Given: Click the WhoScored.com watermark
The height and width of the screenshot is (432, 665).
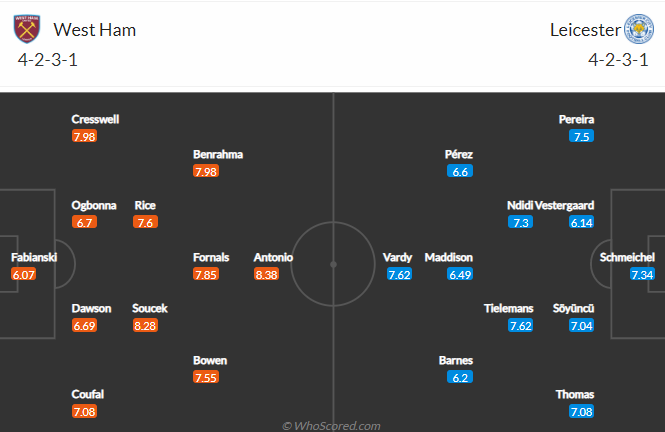Looking at the screenshot, I should pyautogui.click(x=331, y=426).
